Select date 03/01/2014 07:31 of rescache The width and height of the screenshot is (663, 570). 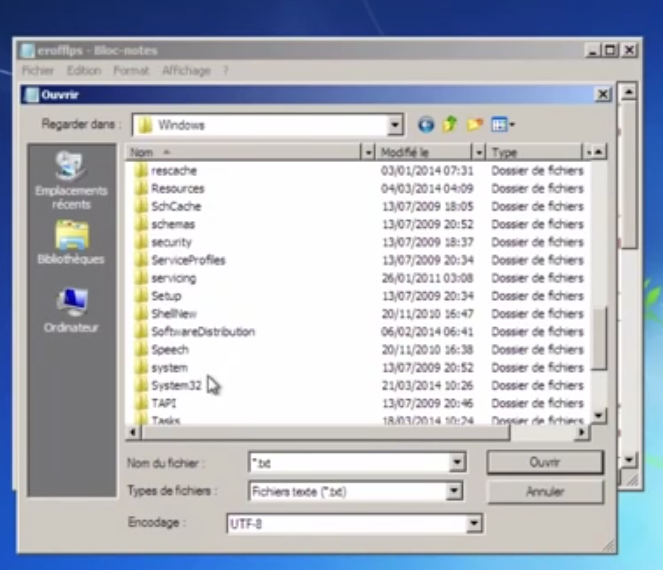tap(427, 170)
